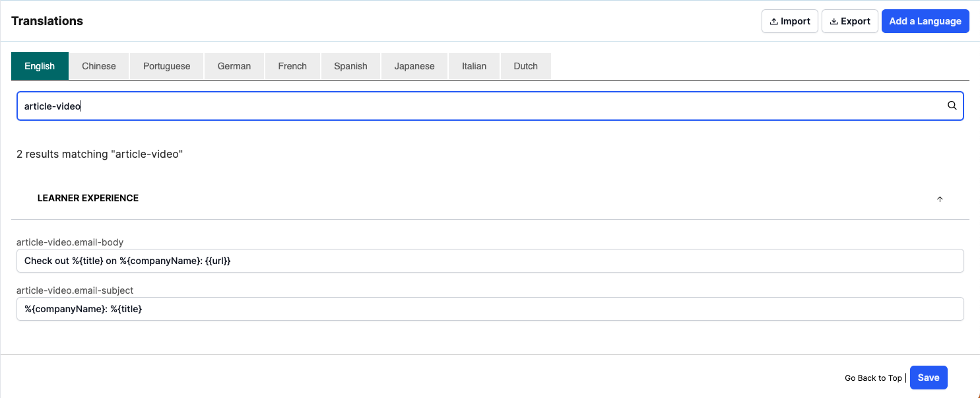Save the translation changes
Screen dimensions: 980x398
tap(929, 378)
